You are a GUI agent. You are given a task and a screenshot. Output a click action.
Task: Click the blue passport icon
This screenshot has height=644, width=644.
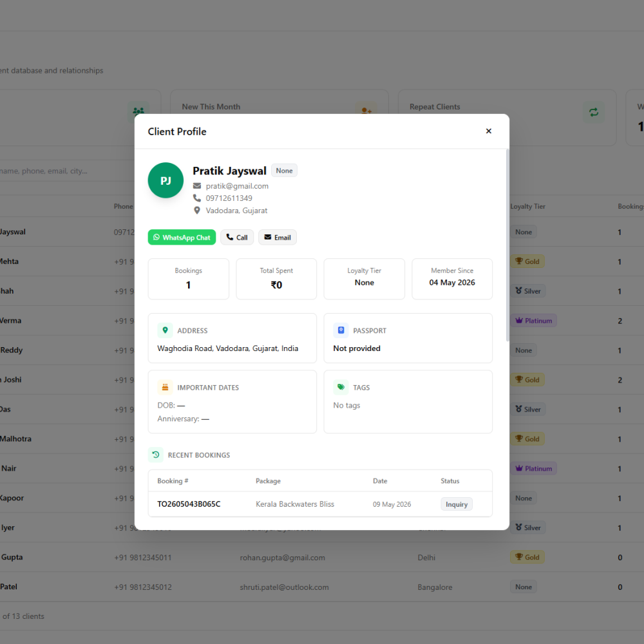[x=341, y=330]
